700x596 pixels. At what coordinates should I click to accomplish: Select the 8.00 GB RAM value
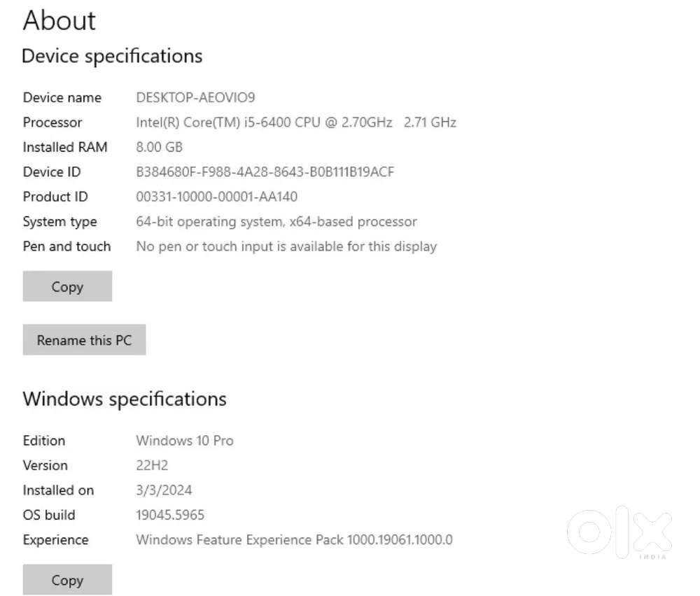tap(160, 147)
